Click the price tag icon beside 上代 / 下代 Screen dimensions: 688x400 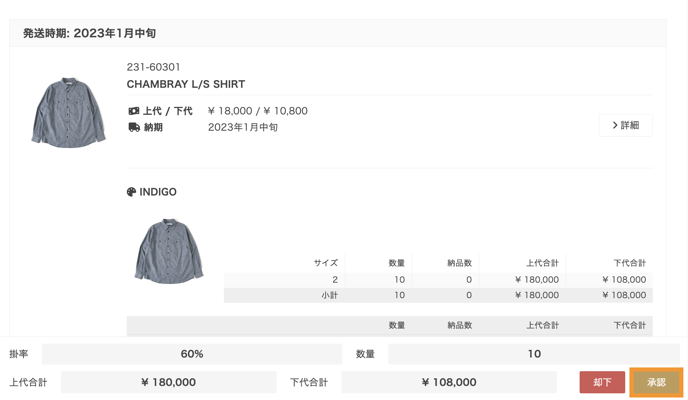[x=133, y=111]
